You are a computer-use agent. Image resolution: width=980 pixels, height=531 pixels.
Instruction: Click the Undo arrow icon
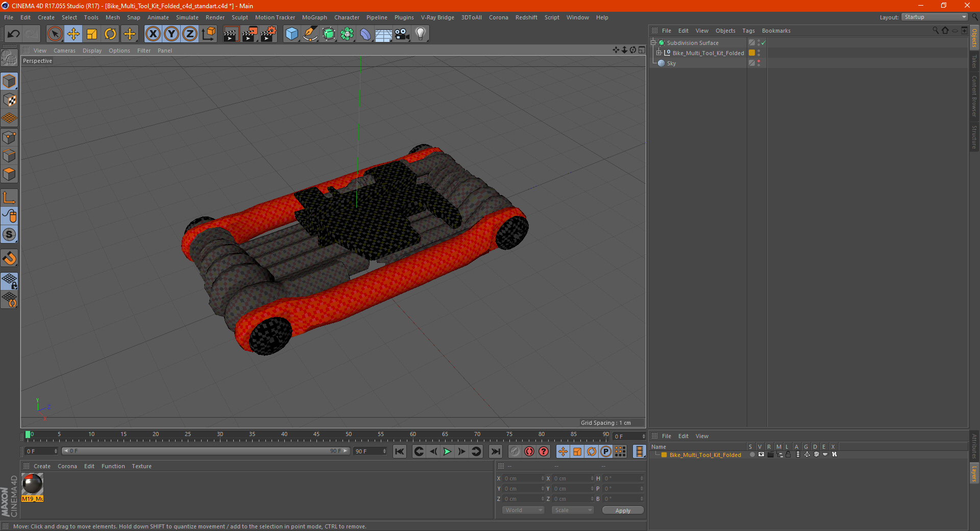pyautogui.click(x=14, y=34)
